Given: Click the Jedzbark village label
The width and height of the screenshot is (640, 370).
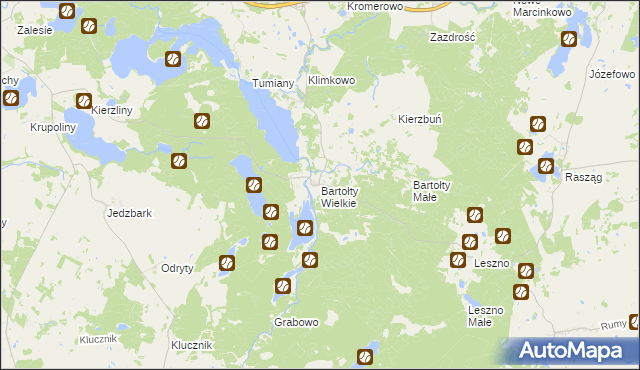Looking at the screenshot, I should tap(129, 213).
